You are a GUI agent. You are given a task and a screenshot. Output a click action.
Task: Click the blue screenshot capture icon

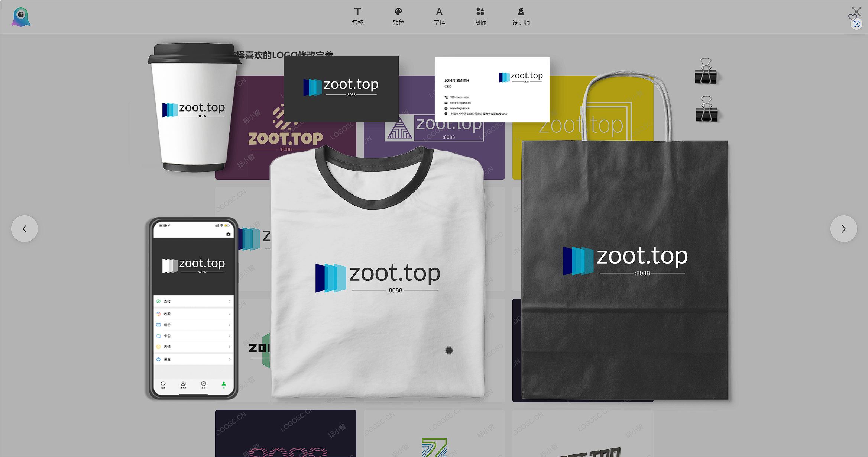pyautogui.click(x=856, y=24)
